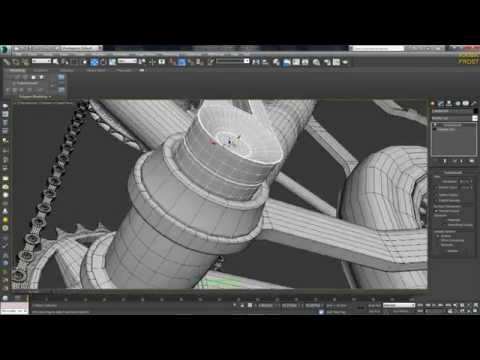
Task: Click the Select and Link tool
Action: coord(7,62)
